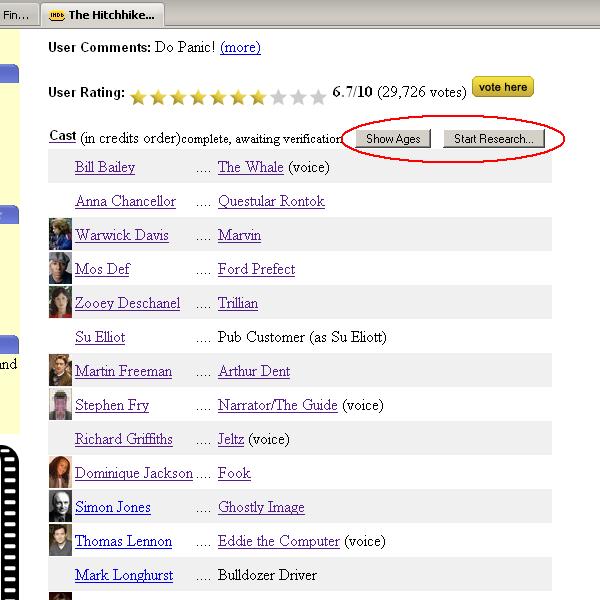
Task: Open the (more) user comments link
Action: pos(240,47)
